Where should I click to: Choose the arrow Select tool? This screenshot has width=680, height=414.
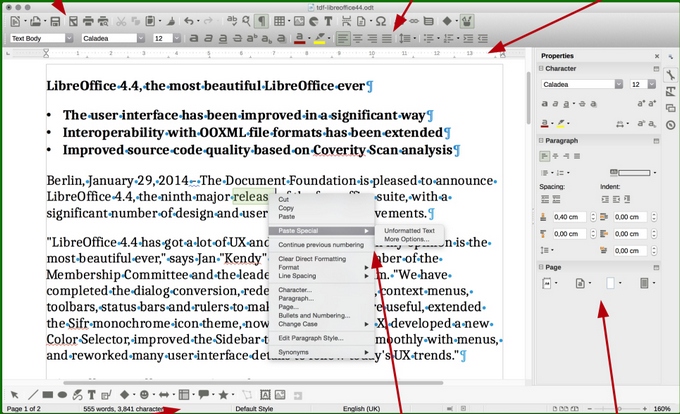15,395
